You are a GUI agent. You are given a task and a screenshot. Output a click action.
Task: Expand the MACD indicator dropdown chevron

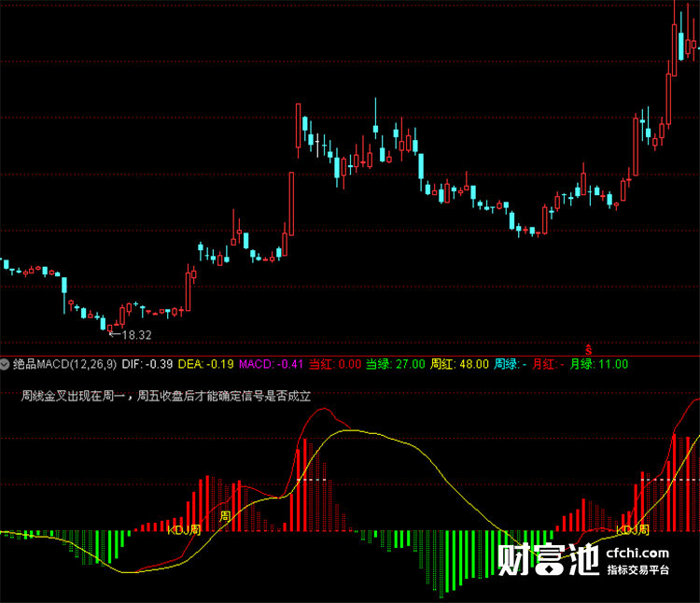tap(5, 364)
